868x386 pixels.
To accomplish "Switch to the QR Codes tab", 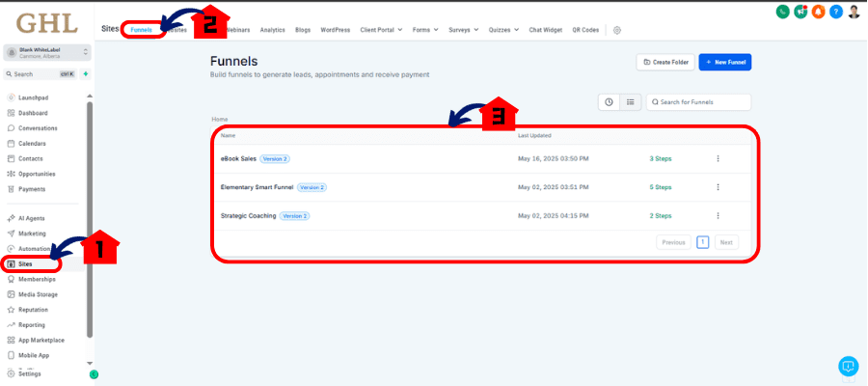I will [x=585, y=30].
